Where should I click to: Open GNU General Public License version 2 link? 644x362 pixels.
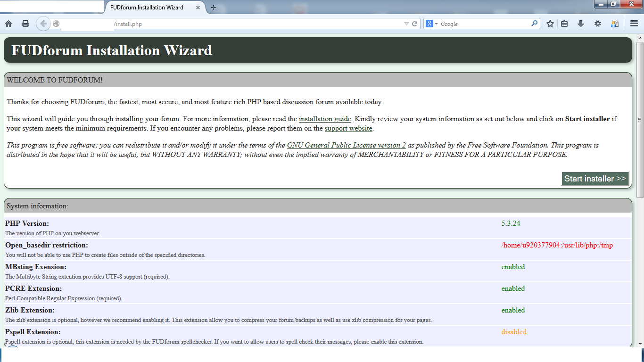(347, 145)
